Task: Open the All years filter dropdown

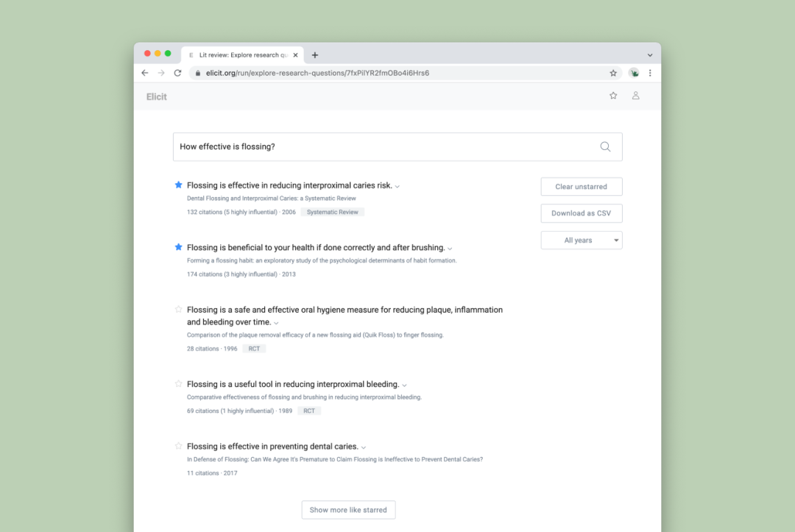Action: click(x=581, y=240)
